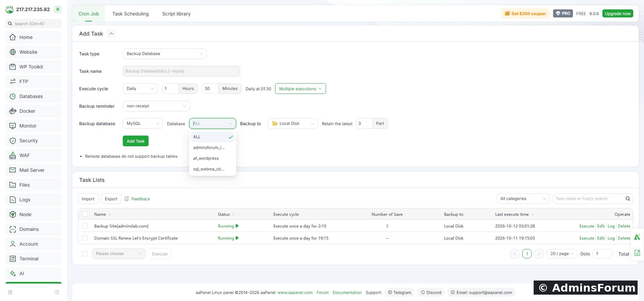Viewport: 644px width, 301px height.
Task: Switch to the Task Scheduling tab
Action: (130, 14)
